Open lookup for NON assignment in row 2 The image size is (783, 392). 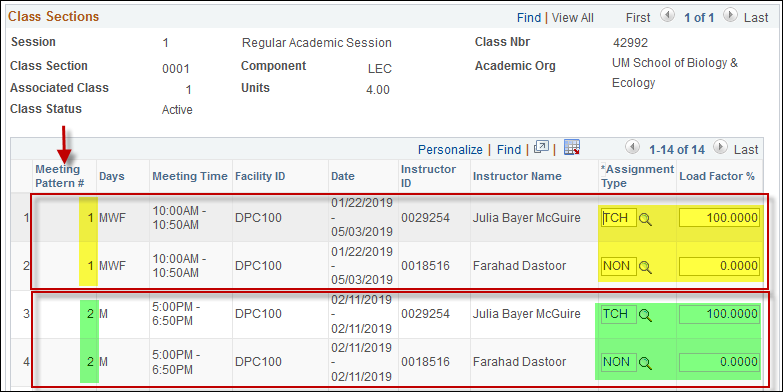click(x=645, y=267)
